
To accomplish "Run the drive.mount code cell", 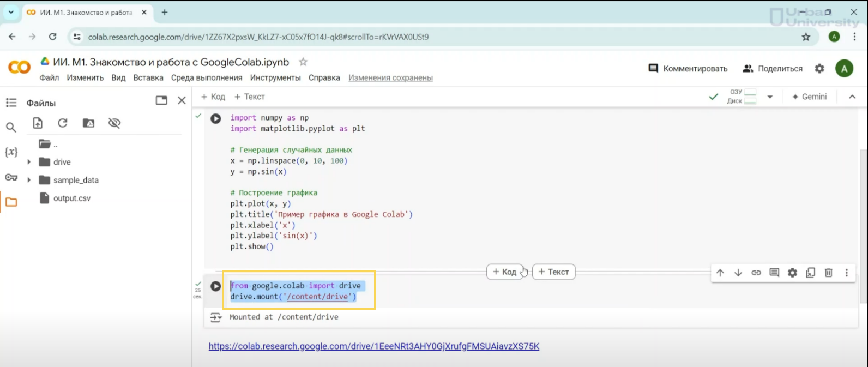I will pyautogui.click(x=216, y=286).
